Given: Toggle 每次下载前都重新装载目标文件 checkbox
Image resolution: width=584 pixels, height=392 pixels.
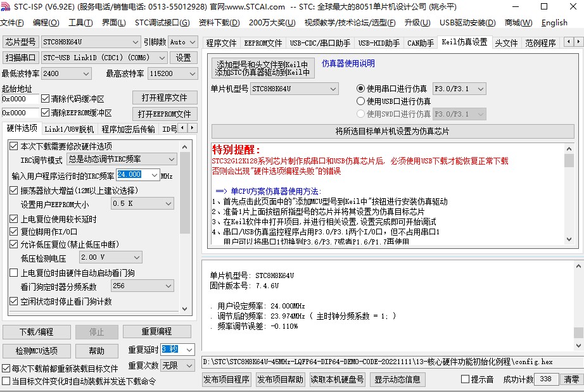Looking at the screenshot, I should 6,368.
